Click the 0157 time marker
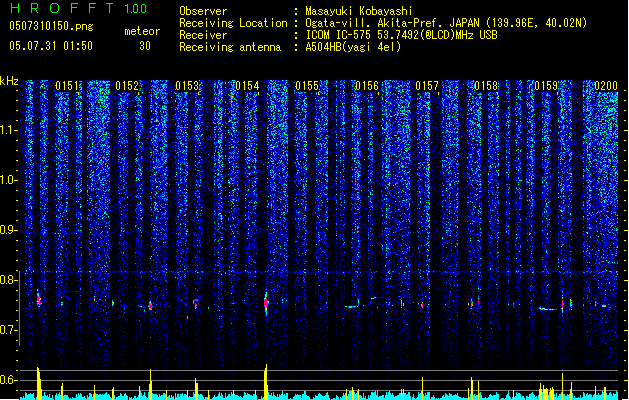The height and width of the screenshot is (400, 629). 427,86
